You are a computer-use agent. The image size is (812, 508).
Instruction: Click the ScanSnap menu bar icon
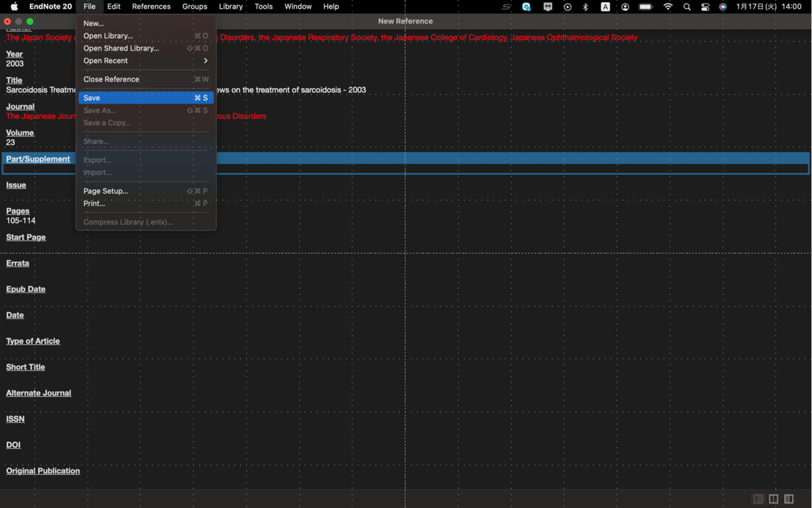click(x=507, y=7)
